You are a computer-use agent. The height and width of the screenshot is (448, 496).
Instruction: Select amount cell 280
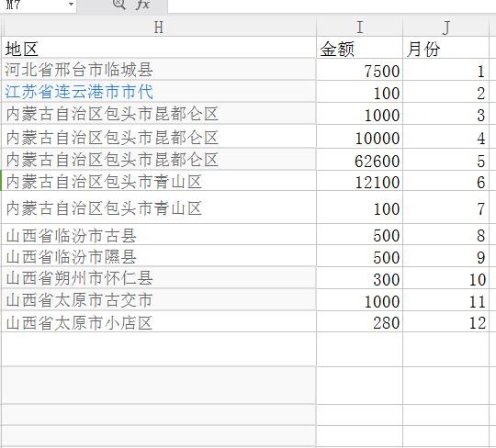tap(360, 321)
